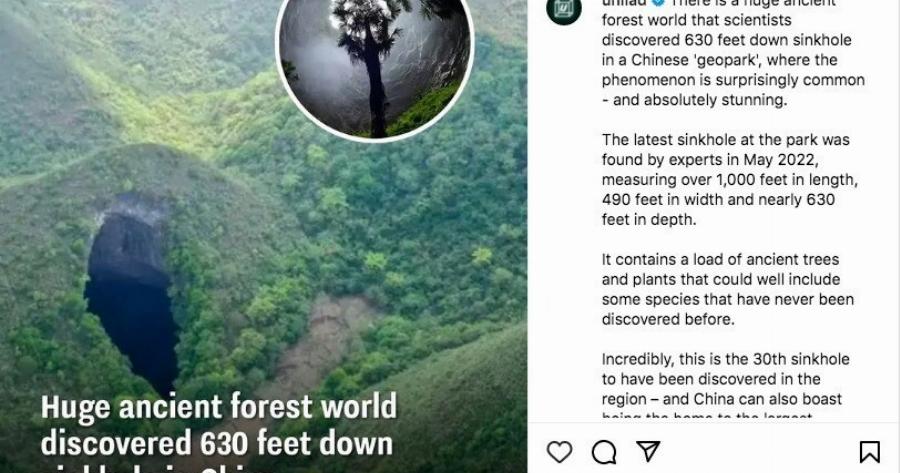Share the post using the paper plane icon
This screenshot has width=900, height=473.
pos(648,451)
